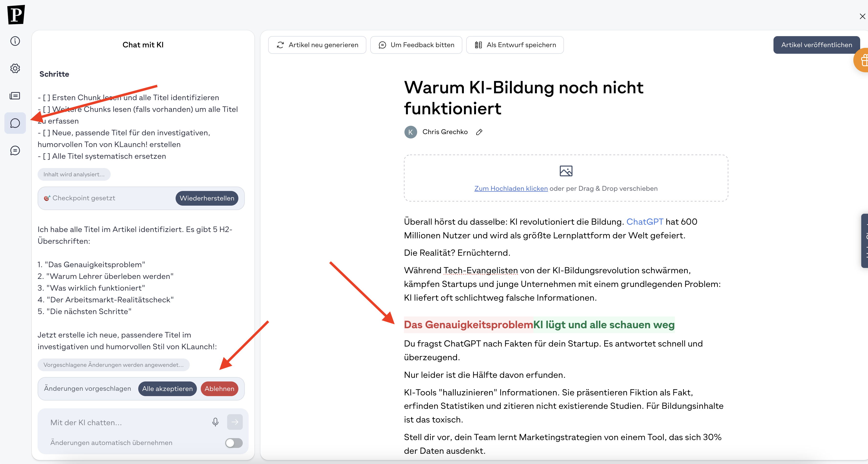Viewport: 868px width, 464px height.
Task: Click the Chat mit KI panel title
Action: tap(143, 45)
